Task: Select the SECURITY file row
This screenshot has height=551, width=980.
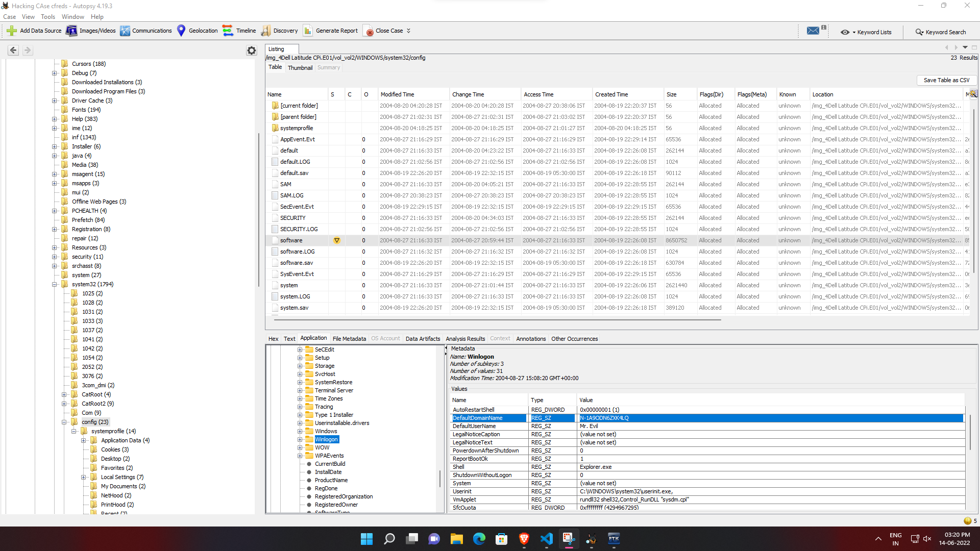Action: [618, 218]
